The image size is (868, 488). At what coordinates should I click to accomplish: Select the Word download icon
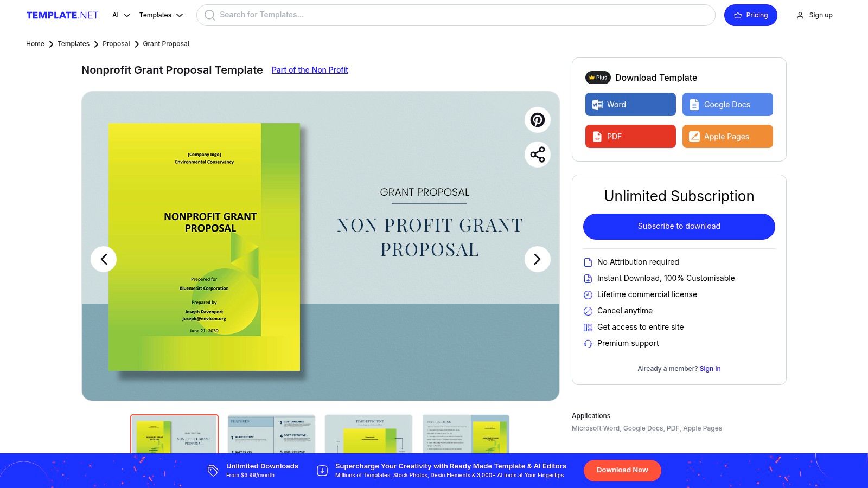coord(597,104)
